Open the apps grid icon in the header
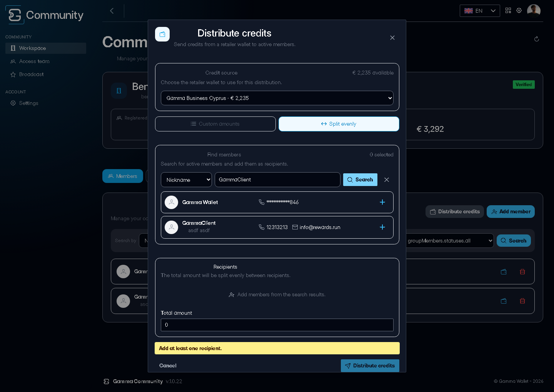This screenshot has height=392, width=554. 508,11
